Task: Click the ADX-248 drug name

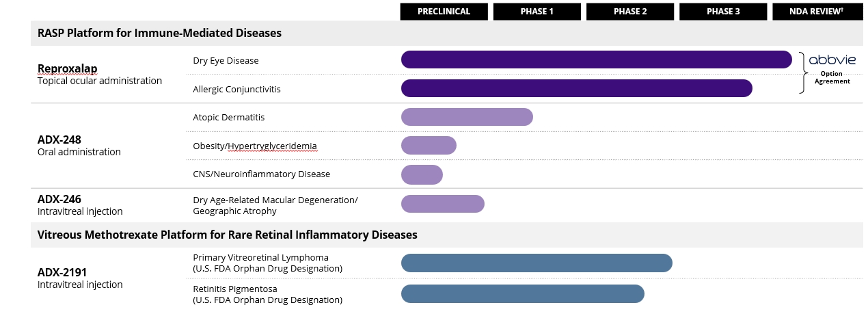Action: coord(59,140)
